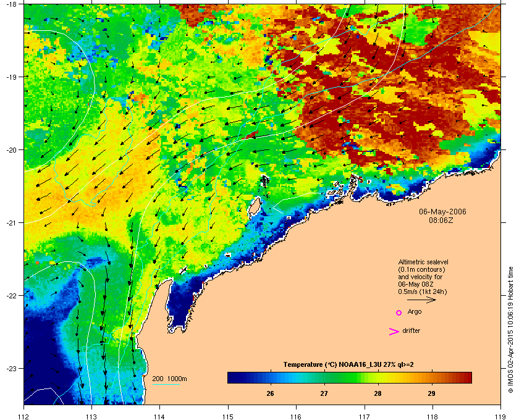Click the '06-May 08Z' legend line
This screenshot has width=519, height=420.
[416, 284]
